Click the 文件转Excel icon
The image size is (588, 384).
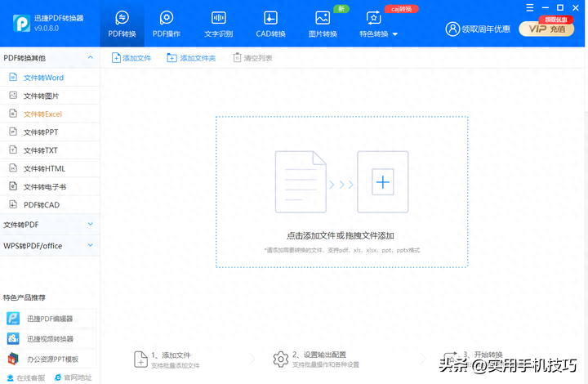click(x=13, y=114)
